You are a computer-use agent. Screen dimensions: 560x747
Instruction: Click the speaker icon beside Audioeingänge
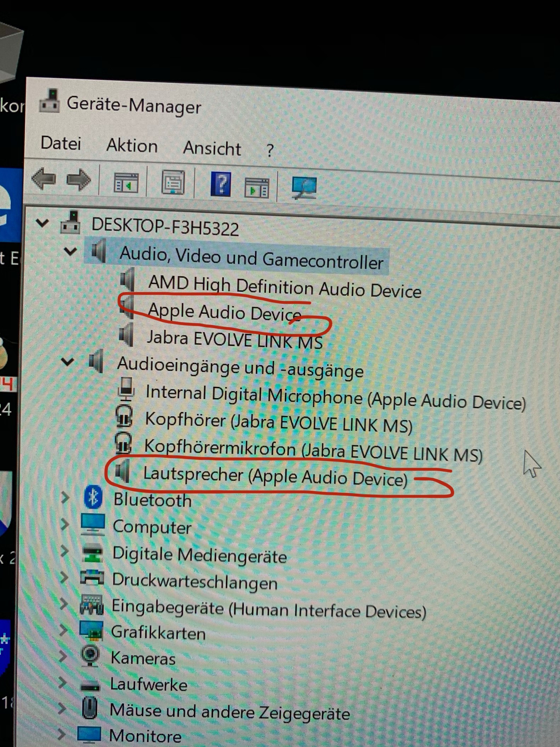[96, 361]
